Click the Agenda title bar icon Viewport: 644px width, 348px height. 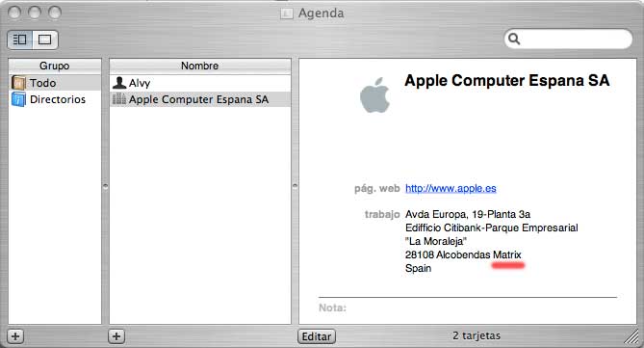click(286, 13)
